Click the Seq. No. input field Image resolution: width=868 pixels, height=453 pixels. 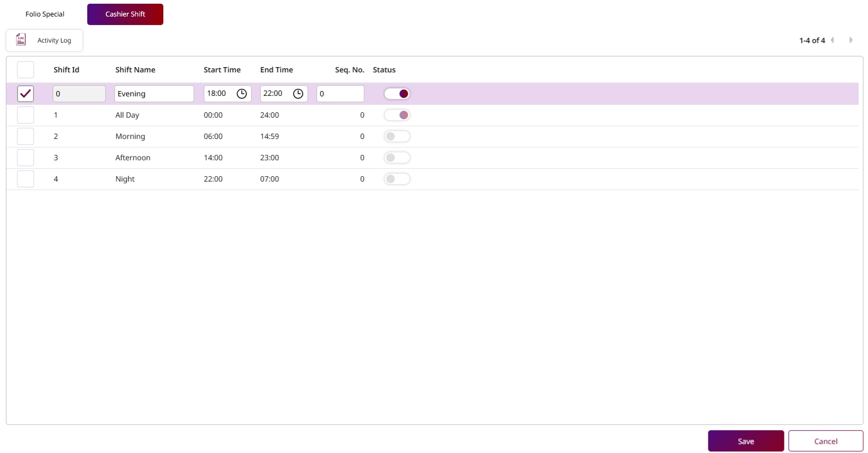point(340,94)
